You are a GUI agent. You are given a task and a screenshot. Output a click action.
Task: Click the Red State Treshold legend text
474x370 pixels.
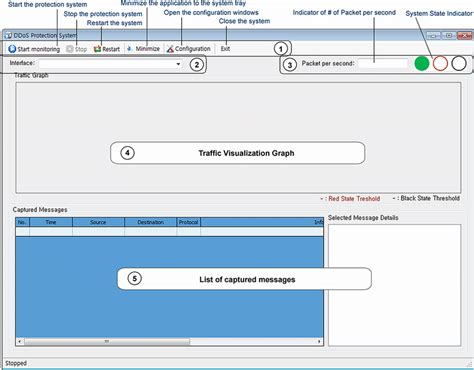354,199
